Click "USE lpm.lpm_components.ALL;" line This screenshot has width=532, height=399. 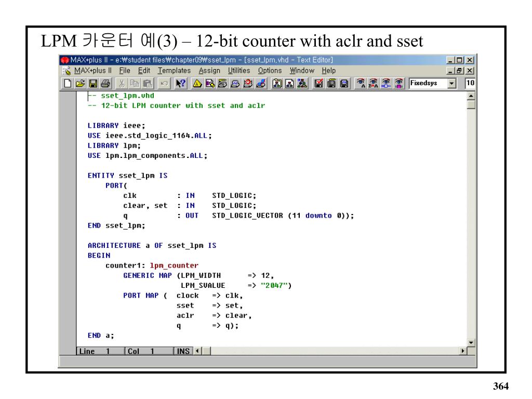coord(147,156)
